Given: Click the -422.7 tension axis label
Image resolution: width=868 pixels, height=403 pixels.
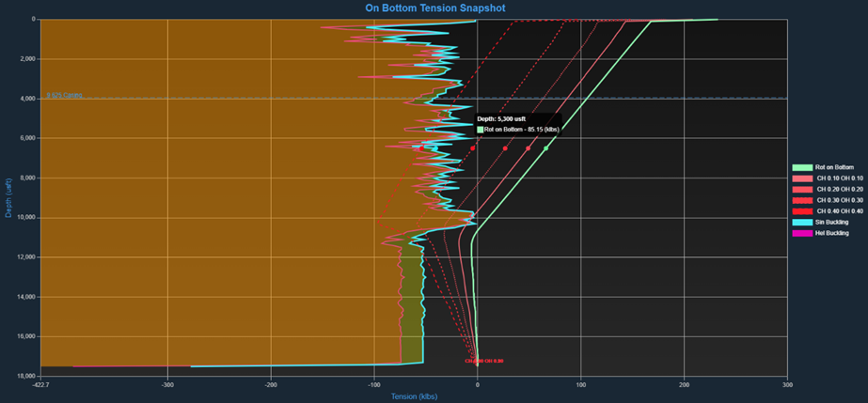Looking at the screenshot, I should click(x=40, y=384).
